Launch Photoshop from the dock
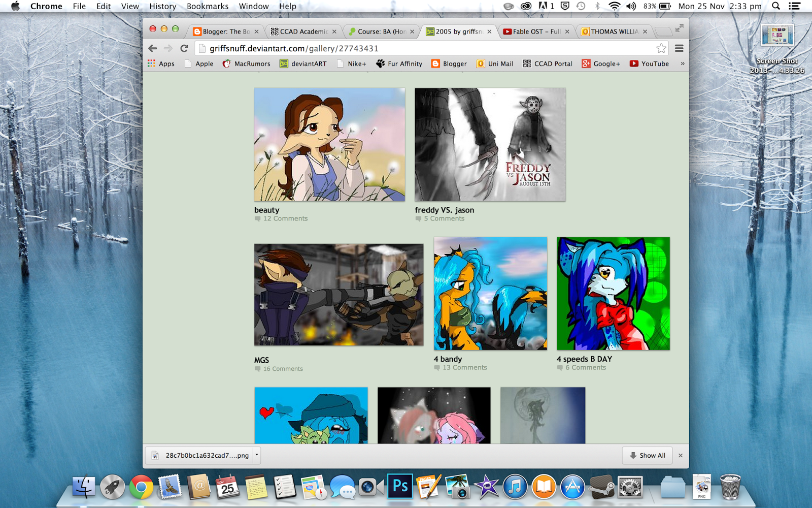 point(400,487)
